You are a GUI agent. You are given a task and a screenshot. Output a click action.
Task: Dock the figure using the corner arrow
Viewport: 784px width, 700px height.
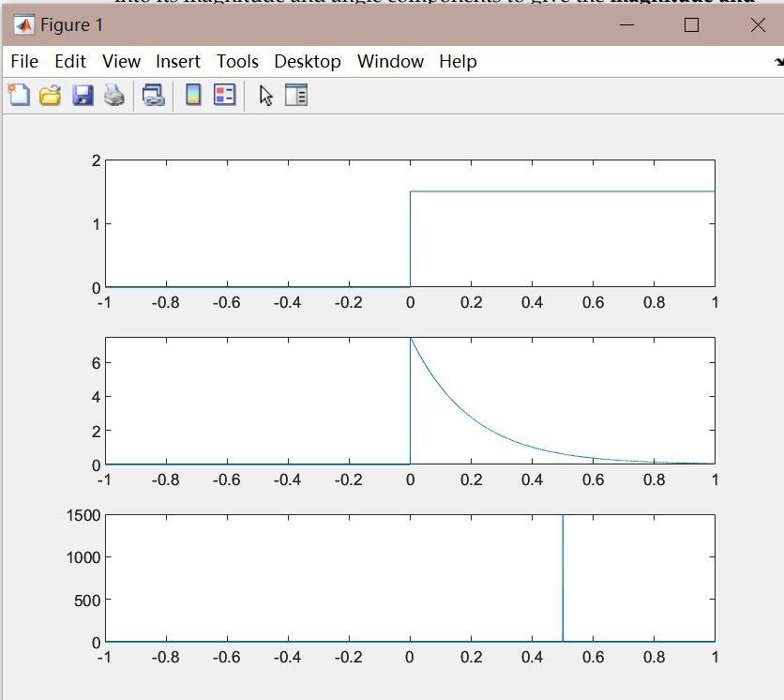[778, 62]
